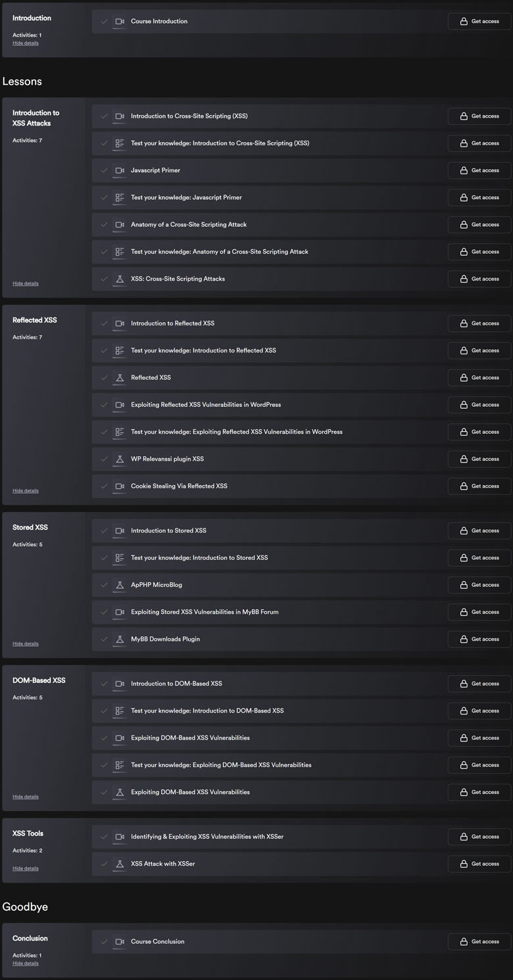This screenshot has width=513, height=980.
Task: Click video icon for Cookie Stealing Via Reflected XSS
Action: point(120,486)
